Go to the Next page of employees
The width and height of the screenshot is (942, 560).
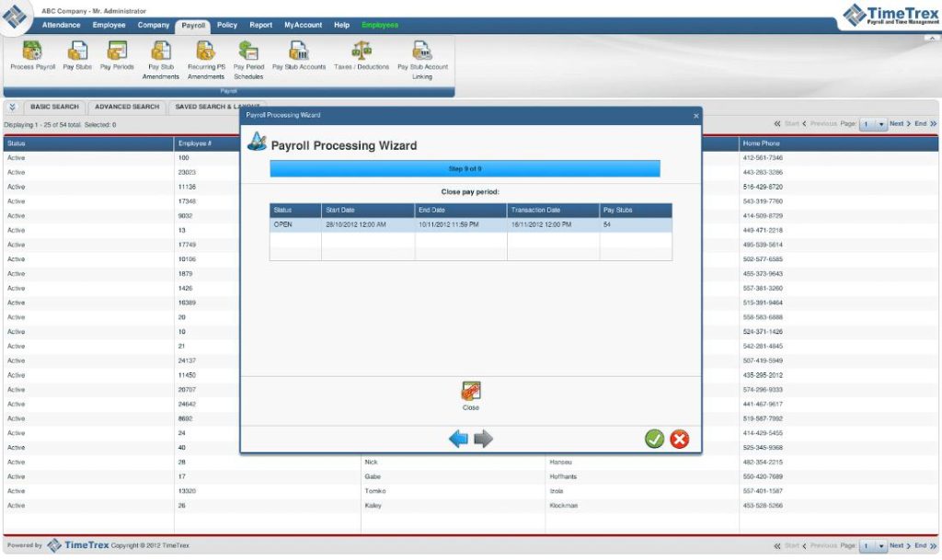[x=897, y=122]
